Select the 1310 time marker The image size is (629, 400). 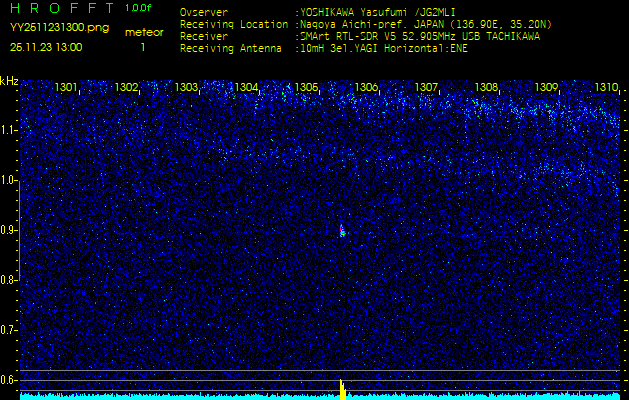click(x=606, y=88)
